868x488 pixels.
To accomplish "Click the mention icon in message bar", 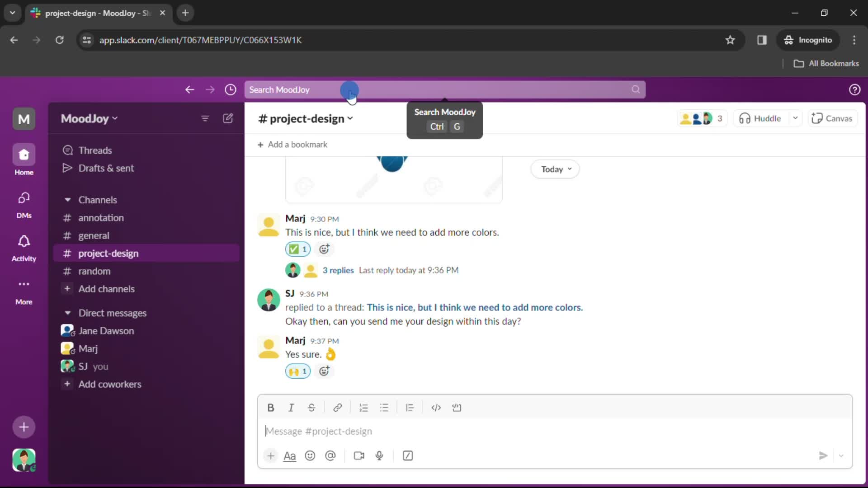I will 331,455.
